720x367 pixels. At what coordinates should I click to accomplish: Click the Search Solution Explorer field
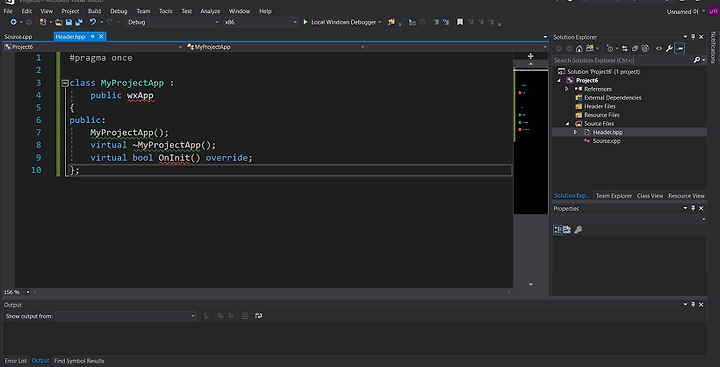pyautogui.click(x=623, y=60)
